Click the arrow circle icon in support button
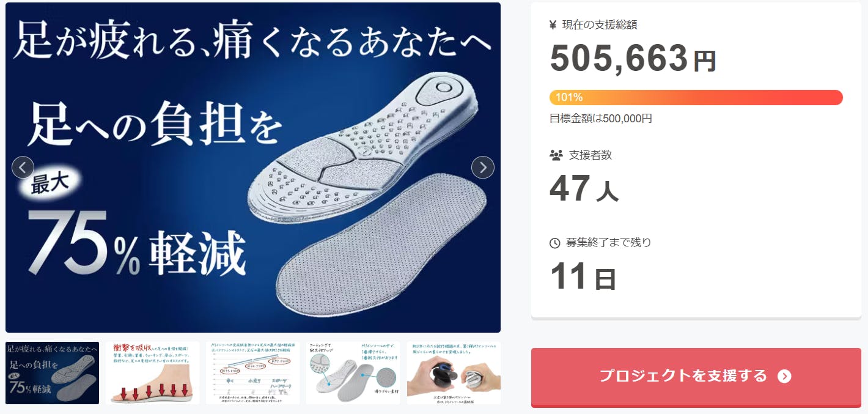868x414 pixels. pos(784,376)
